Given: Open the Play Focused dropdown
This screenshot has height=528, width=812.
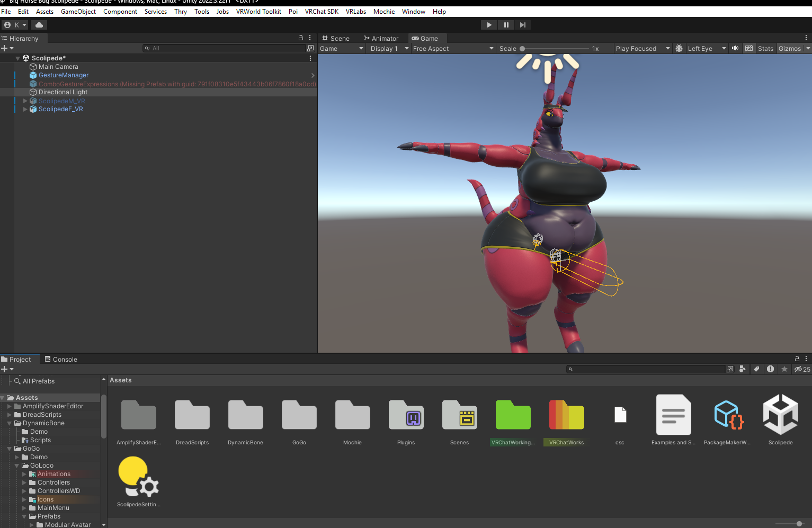Looking at the screenshot, I should pos(643,48).
